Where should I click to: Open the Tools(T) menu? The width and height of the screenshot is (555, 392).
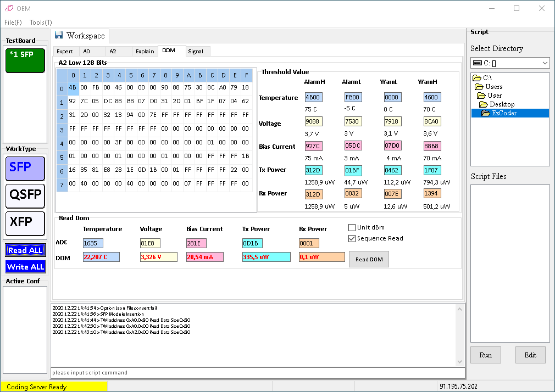click(x=41, y=23)
